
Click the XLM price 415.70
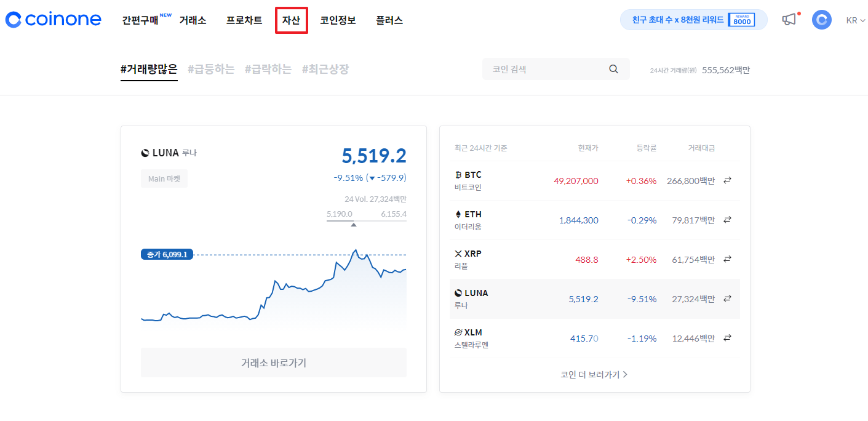(584, 339)
